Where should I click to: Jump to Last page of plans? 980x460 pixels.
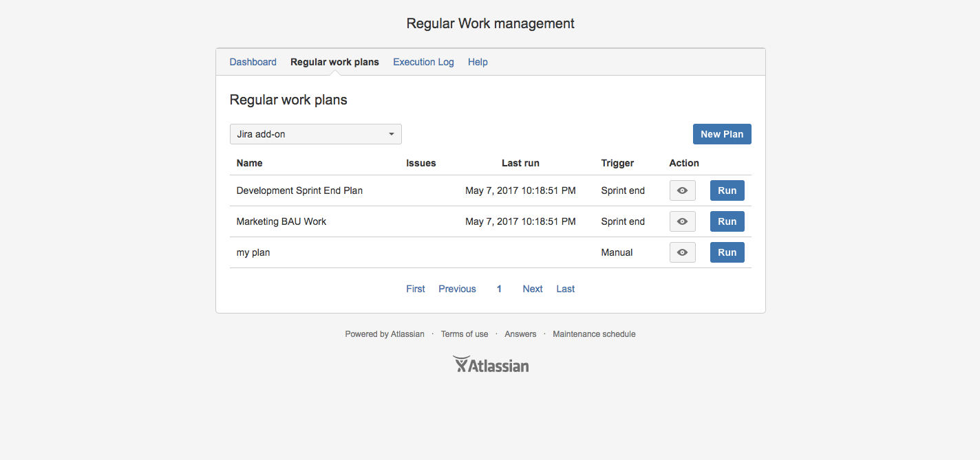566,289
